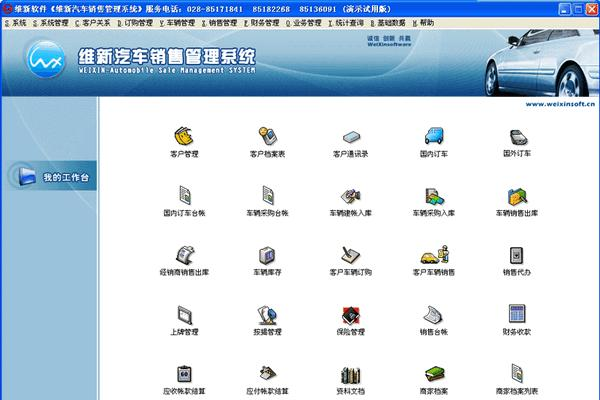Open the 基础数据 menu
This screenshot has height=400, width=600.
(388, 23)
